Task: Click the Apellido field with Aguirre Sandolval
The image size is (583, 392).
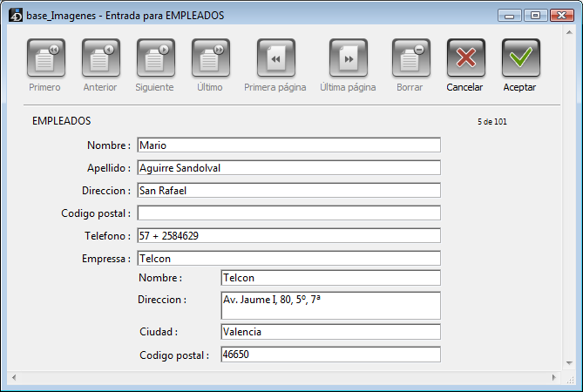Action: point(289,167)
